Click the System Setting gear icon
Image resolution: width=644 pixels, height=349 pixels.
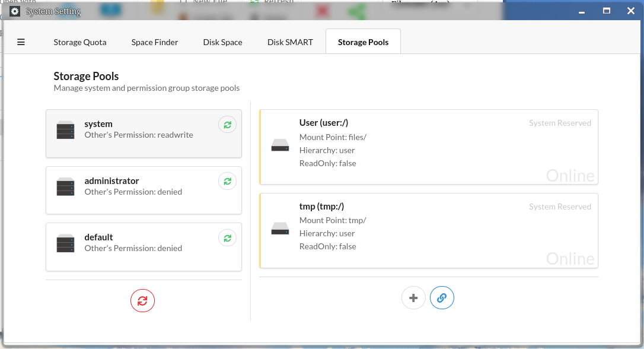(15, 11)
